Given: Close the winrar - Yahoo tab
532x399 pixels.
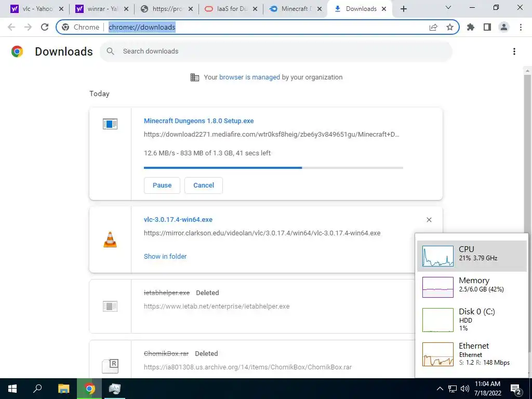Looking at the screenshot, I should [x=126, y=9].
